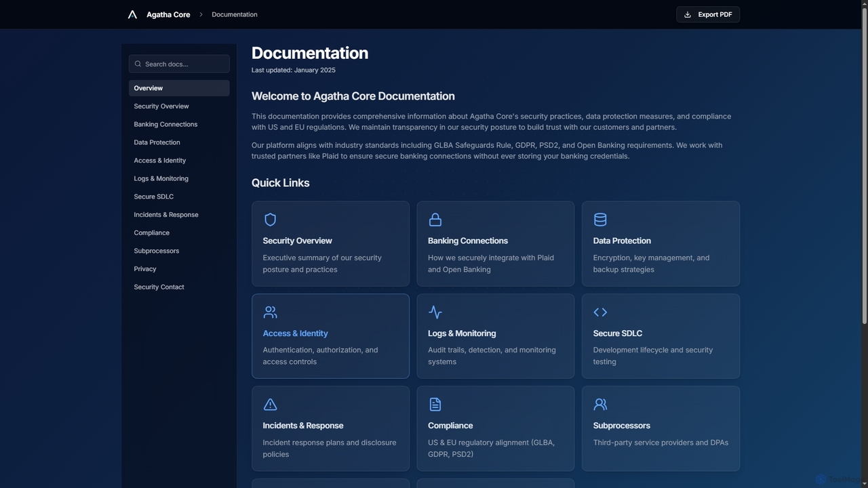Image resolution: width=868 pixels, height=488 pixels.
Task: Click the Documentation breadcrumb
Action: tap(235, 14)
